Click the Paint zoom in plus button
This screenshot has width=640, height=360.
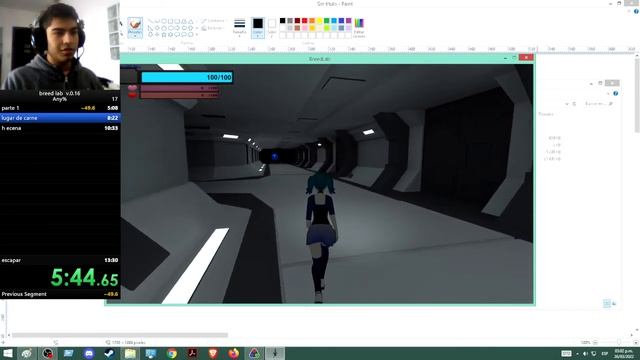(636, 342)
